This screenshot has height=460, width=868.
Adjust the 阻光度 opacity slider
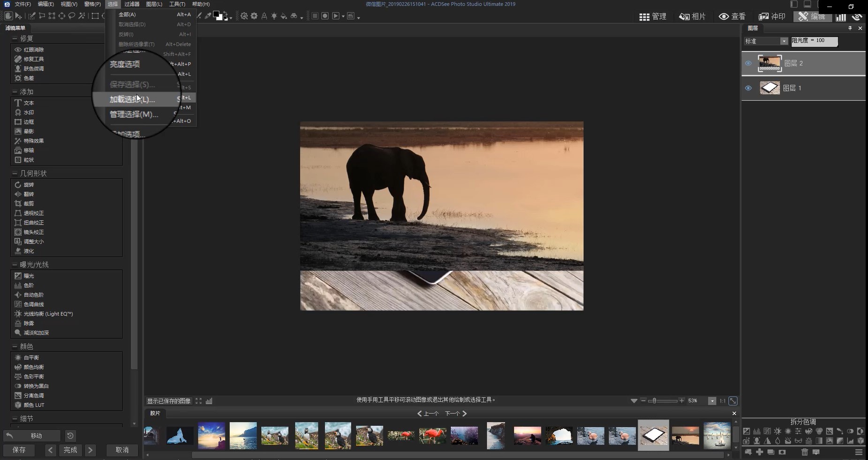(815, 41)
